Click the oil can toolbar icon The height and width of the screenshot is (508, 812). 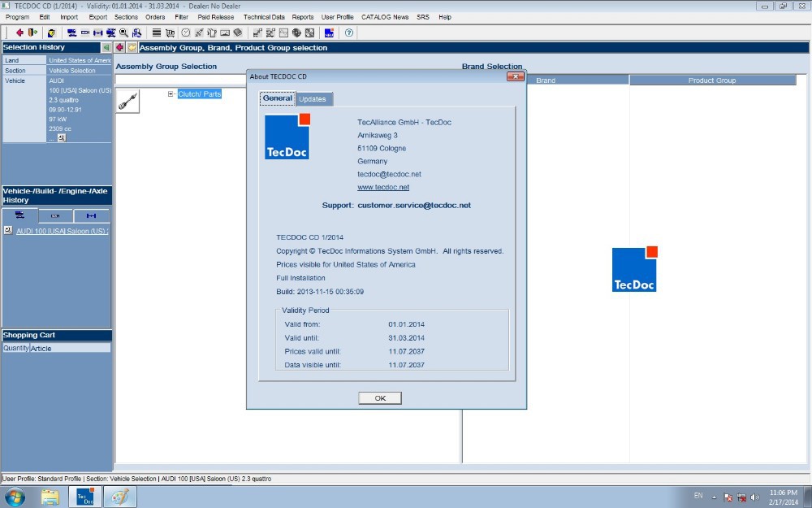point(212,33)
